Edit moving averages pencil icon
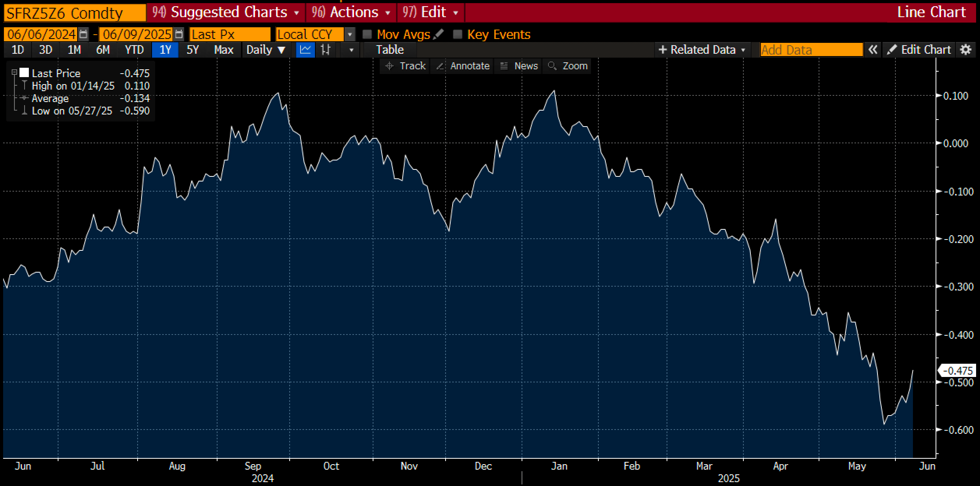This screenshot has width=980, height=486. tap(439, 34)
